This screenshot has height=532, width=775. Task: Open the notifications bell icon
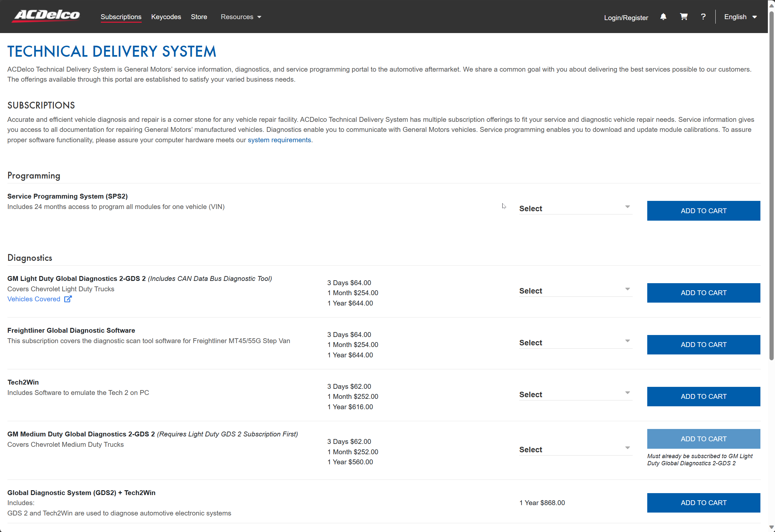pyautogui.click(x=663, y=17)
